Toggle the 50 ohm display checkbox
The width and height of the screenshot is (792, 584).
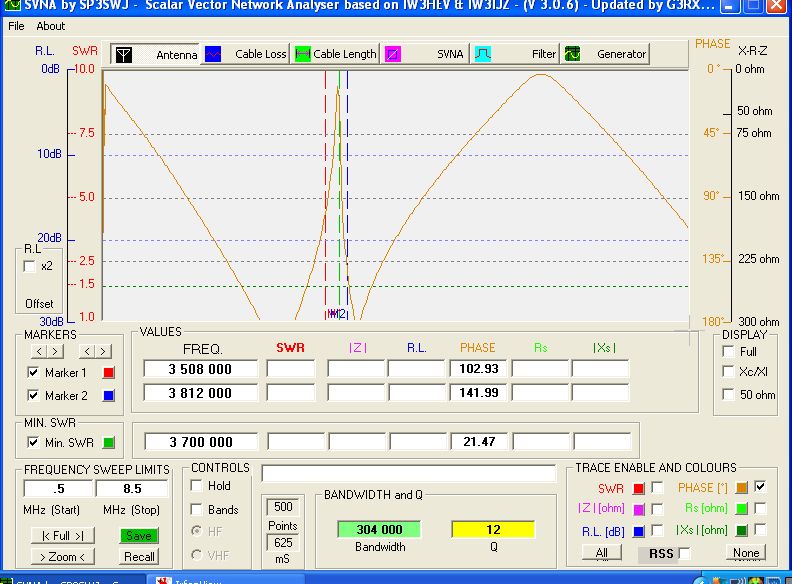(x=729, y=395)
